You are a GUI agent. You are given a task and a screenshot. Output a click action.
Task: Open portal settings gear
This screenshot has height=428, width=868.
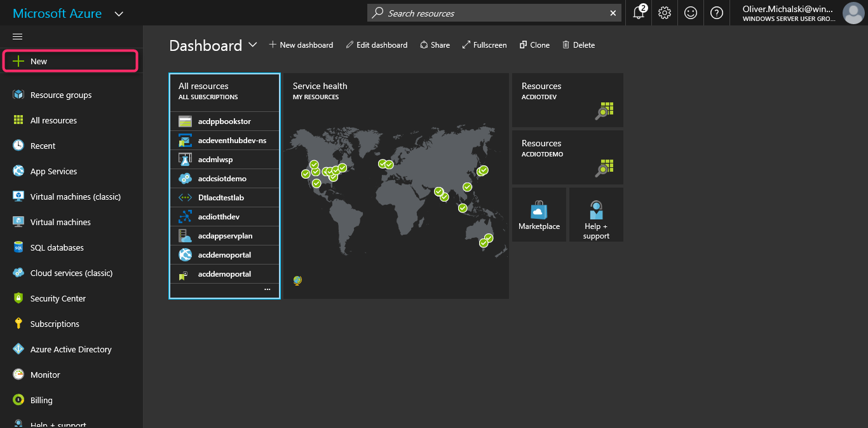(665, 13)
